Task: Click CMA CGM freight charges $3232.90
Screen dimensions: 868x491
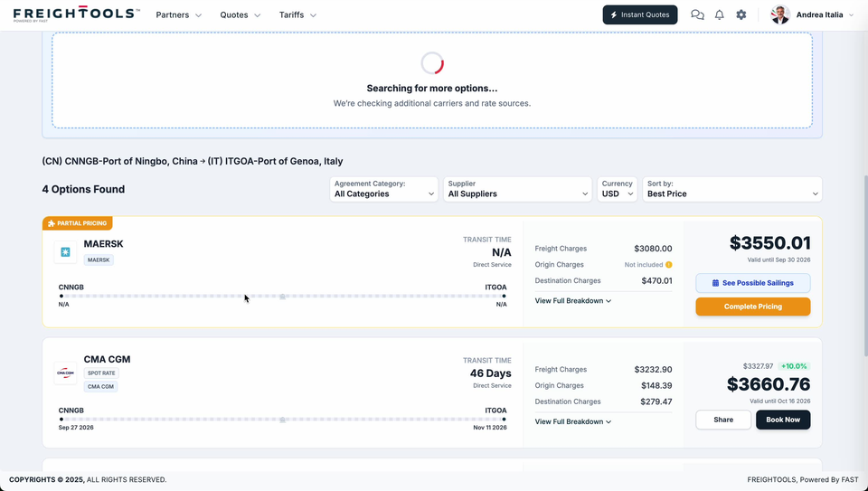Action: pyautogui.click(x=653, y=369)
